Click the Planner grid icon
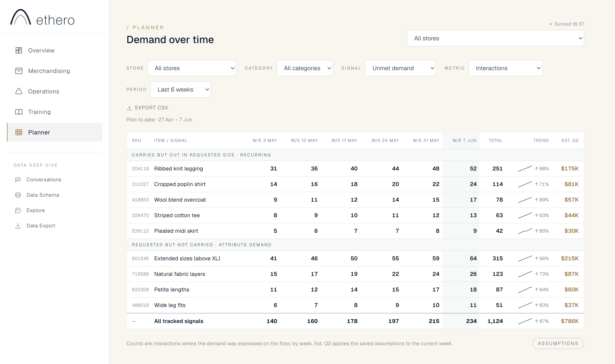615x364 pixels. [19, 132]
